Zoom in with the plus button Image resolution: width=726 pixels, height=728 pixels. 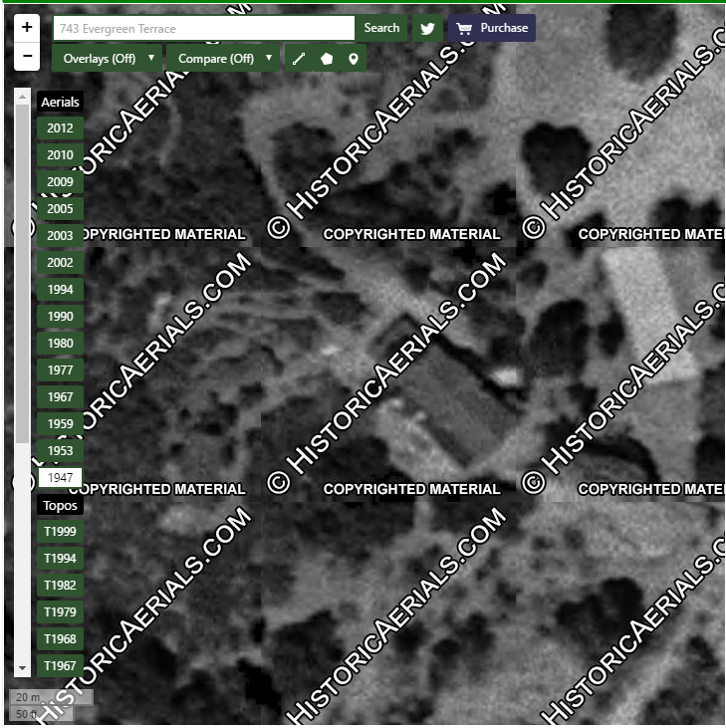(27, 28)
